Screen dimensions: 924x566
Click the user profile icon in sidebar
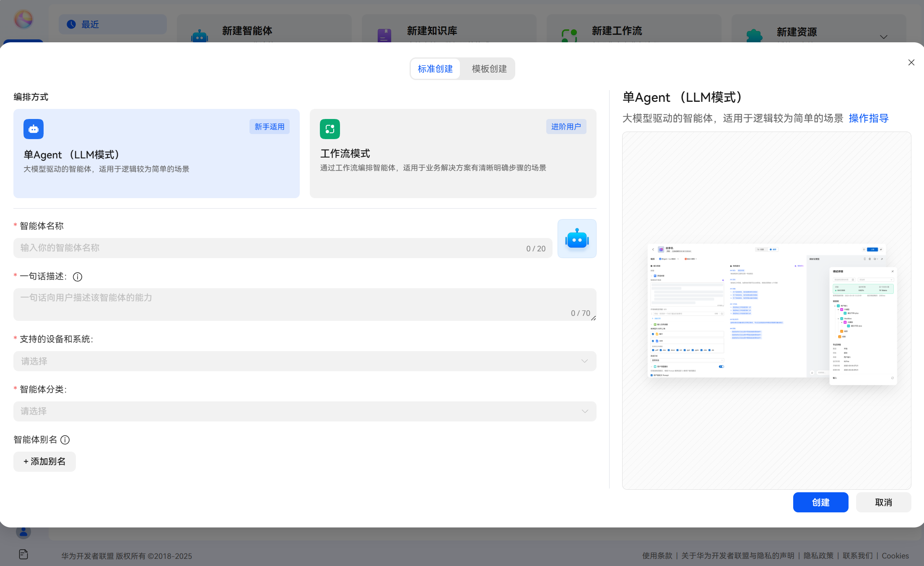[23, 532]
